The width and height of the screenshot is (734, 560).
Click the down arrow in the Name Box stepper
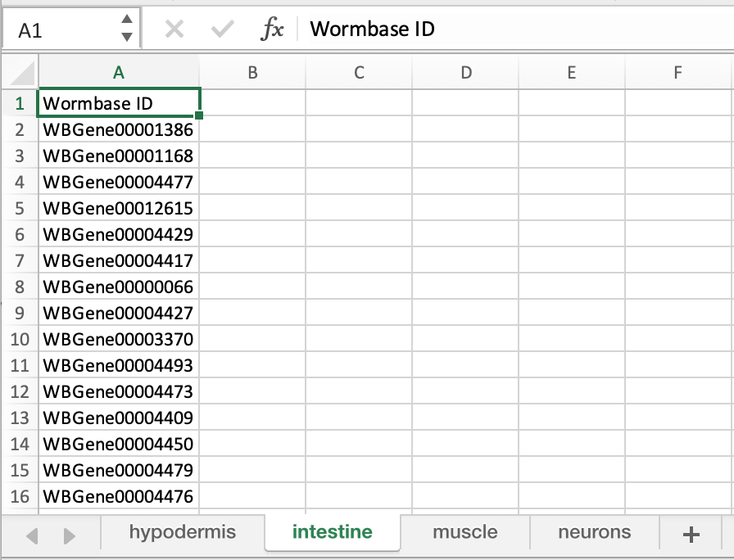(127, 35)
